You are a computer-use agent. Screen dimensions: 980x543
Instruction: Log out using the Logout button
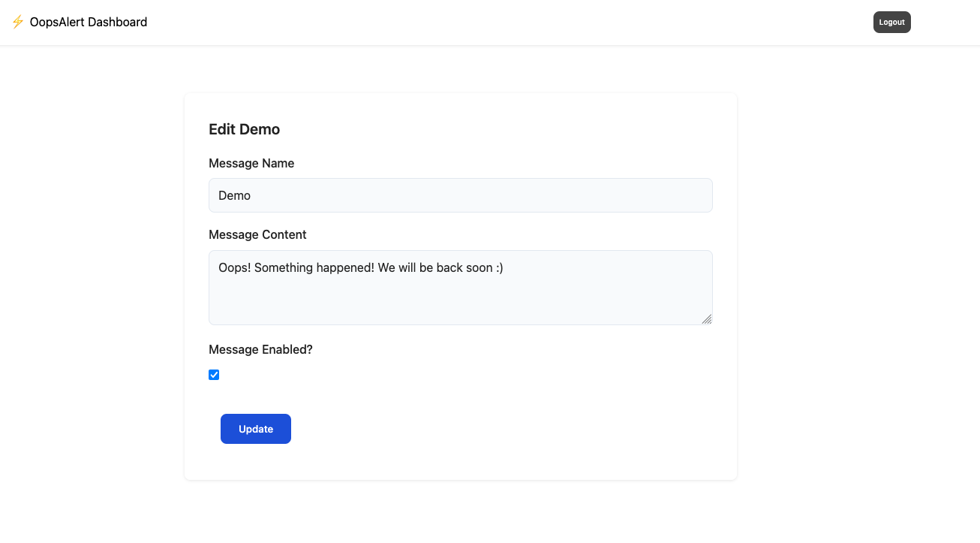(x=891, y=22)
